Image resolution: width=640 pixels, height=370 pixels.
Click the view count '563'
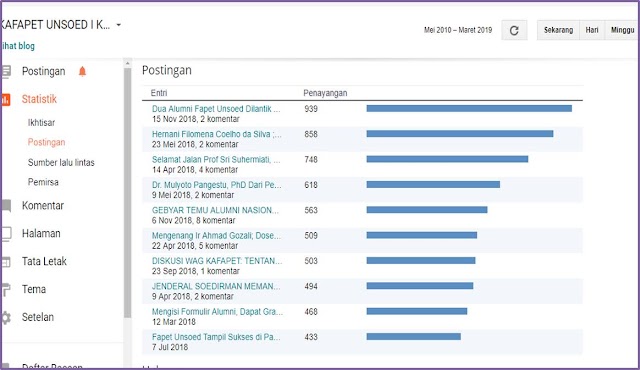tap(311, 210)
